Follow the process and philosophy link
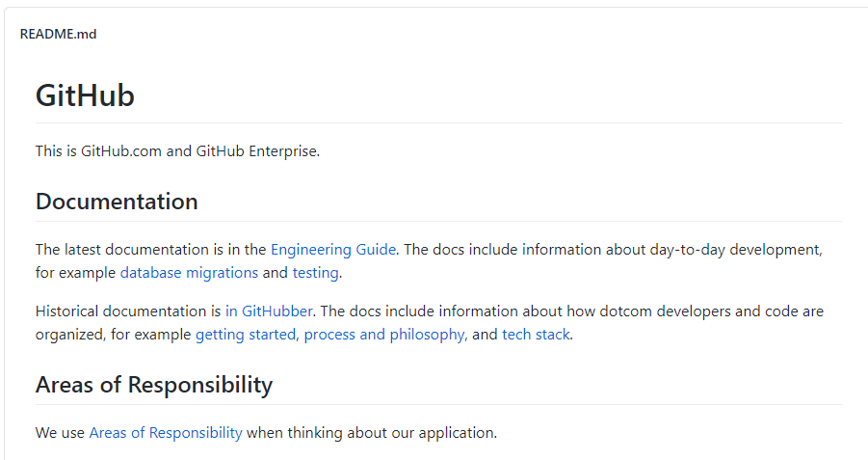The height and width of the screenshot is (460, 868). coord(384,335)
